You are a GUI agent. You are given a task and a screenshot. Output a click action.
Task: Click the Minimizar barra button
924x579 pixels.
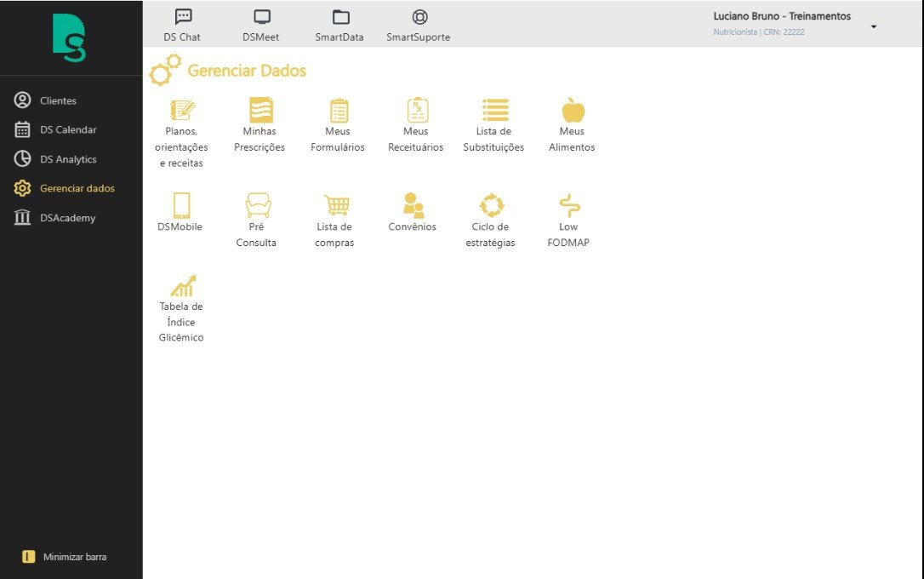click(x=64, y=557)
